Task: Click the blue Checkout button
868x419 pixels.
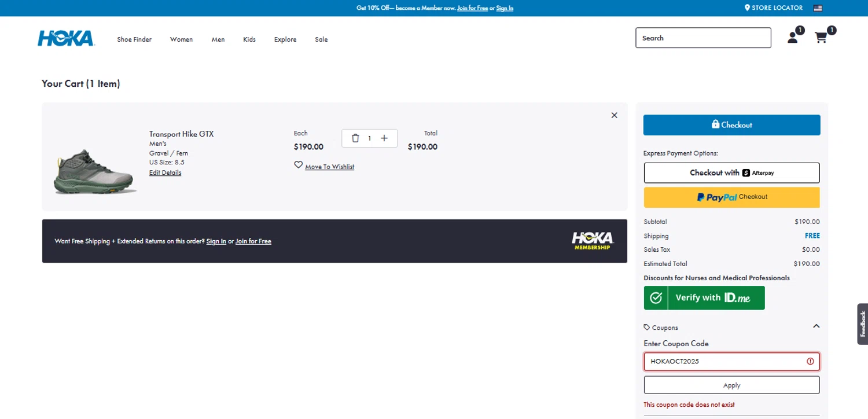Action: click(x=731, y=125)
